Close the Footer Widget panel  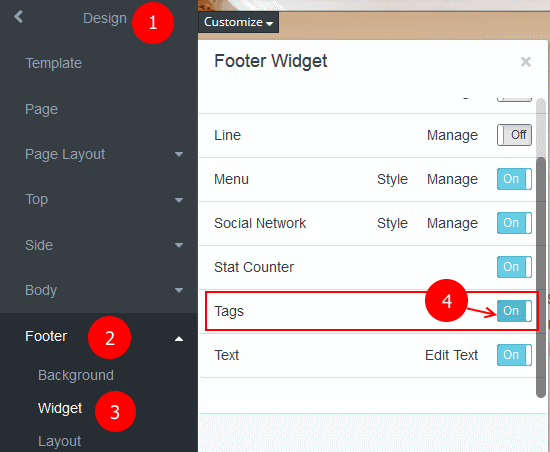pyautogui.click(x=525, y=62)
